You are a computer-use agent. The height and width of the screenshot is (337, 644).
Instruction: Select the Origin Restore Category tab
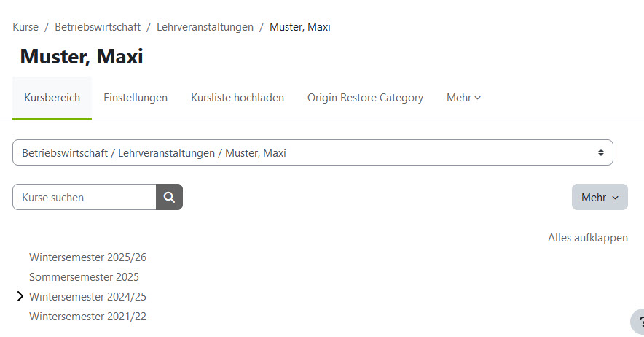coord(365,98)
